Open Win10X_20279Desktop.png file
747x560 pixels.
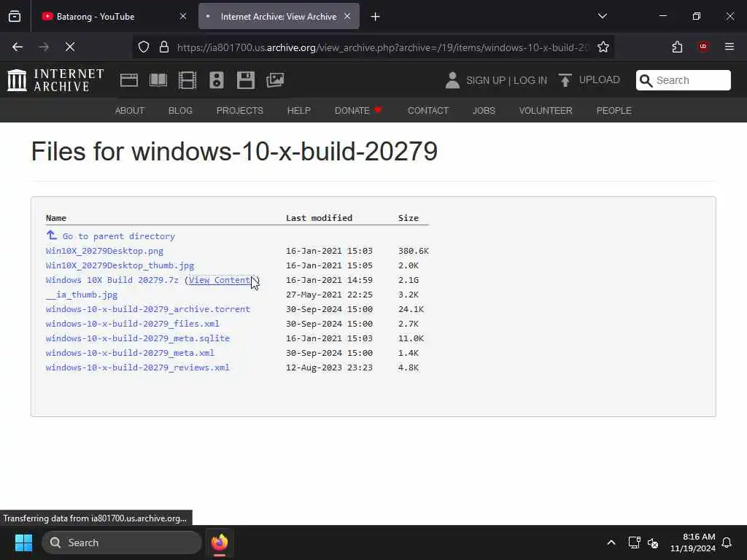click(x=104, y=251)
